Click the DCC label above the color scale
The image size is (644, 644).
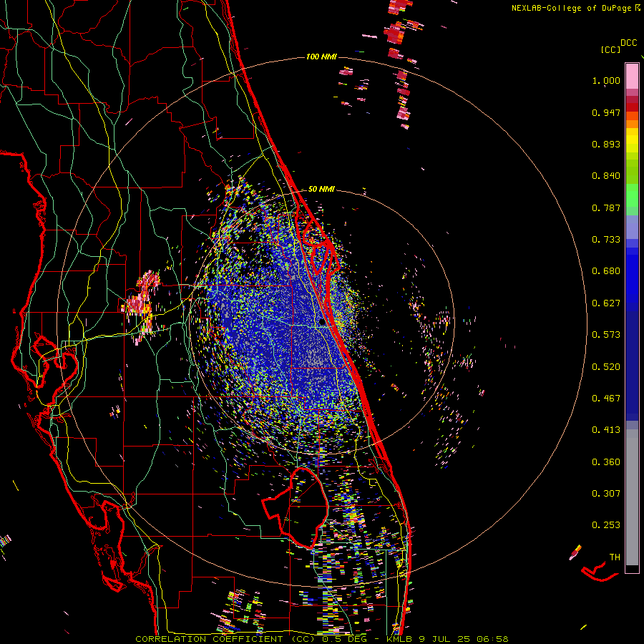628,43
